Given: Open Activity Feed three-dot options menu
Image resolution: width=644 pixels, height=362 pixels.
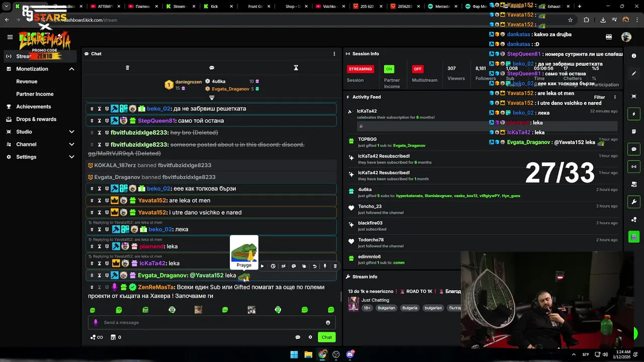Looking at the screenshot, I should 615,97.
